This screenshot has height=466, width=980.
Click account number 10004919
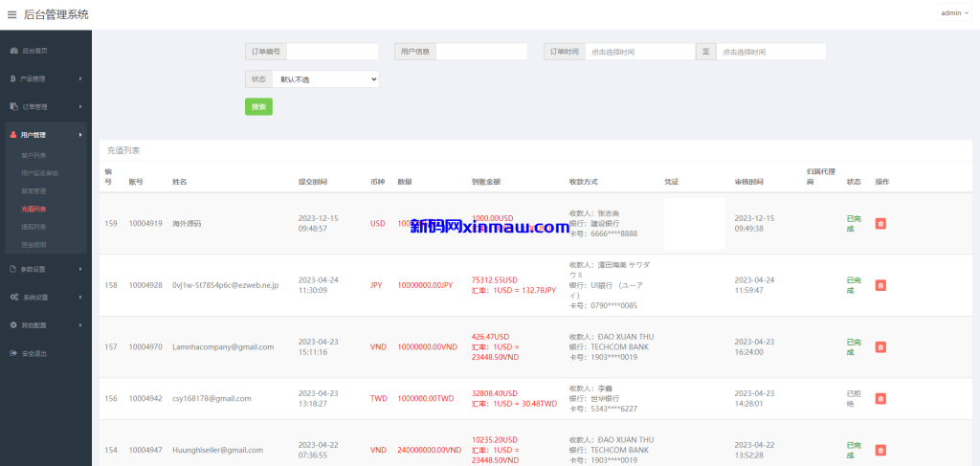coord(145,224)
